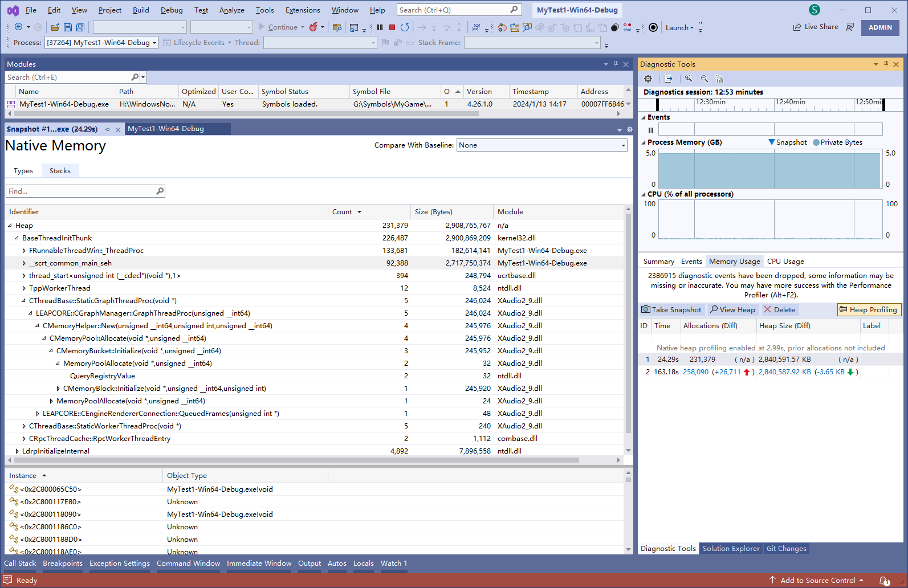Click the Open File folder icon
The width and height of the screenshot is (908, 588).
click(55, 27)
